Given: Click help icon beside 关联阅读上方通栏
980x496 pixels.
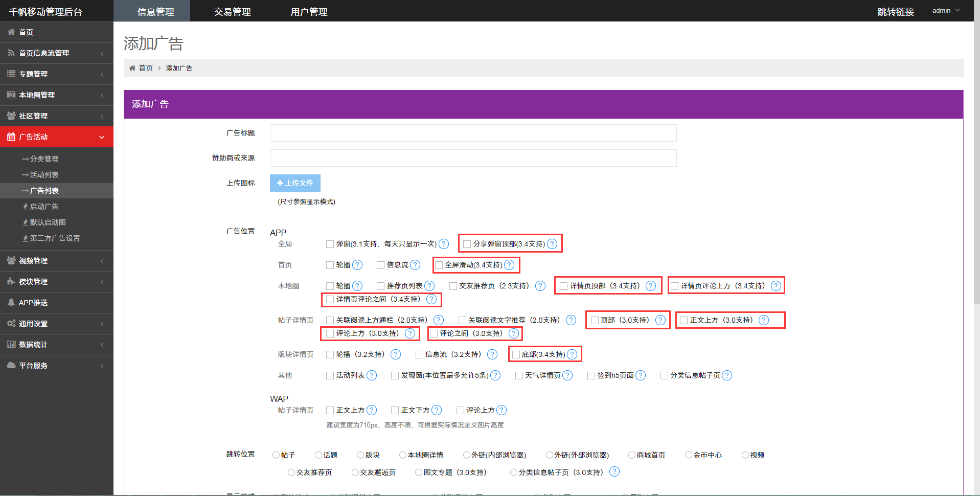Looking at the screenshot, I should click(x=439, y=320).
